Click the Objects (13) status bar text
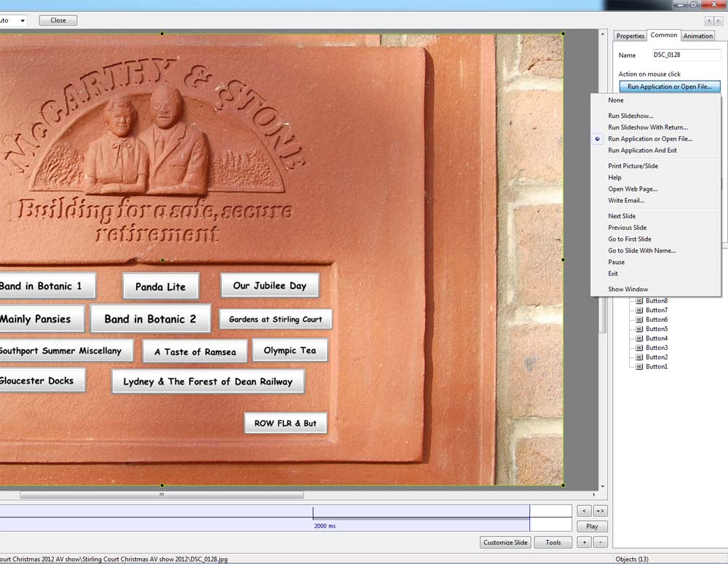Screen dimensions: 728x564 pos(631,559)
